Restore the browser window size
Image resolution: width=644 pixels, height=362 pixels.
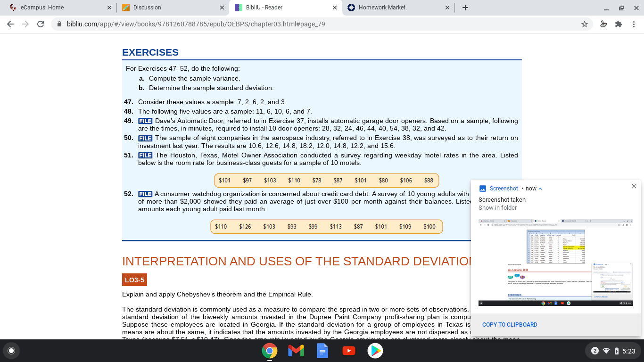tap(621, 8)
